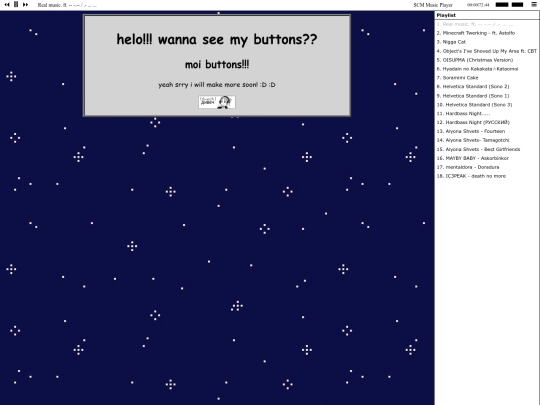Play Hardbass Night (РУССКИЙ)
The height and width of the screenshot is (405, 540).
[487, 122]
